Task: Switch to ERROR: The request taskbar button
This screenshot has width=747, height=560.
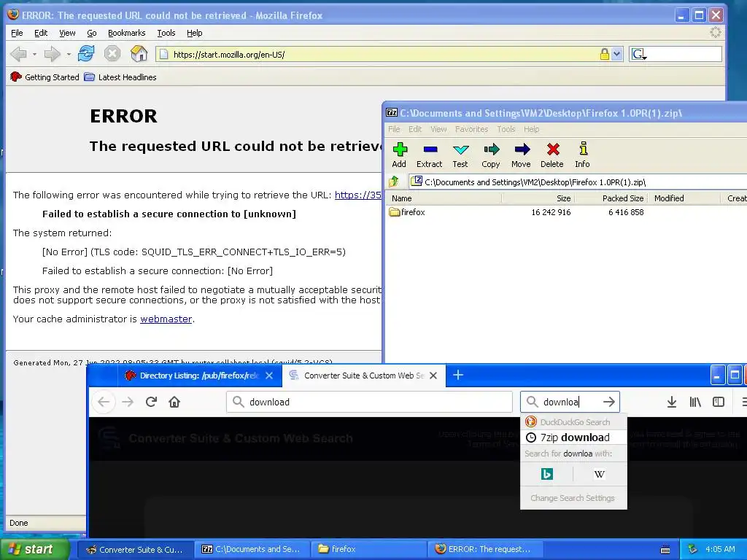Action: pyautogui.click(x=486, y=549)
